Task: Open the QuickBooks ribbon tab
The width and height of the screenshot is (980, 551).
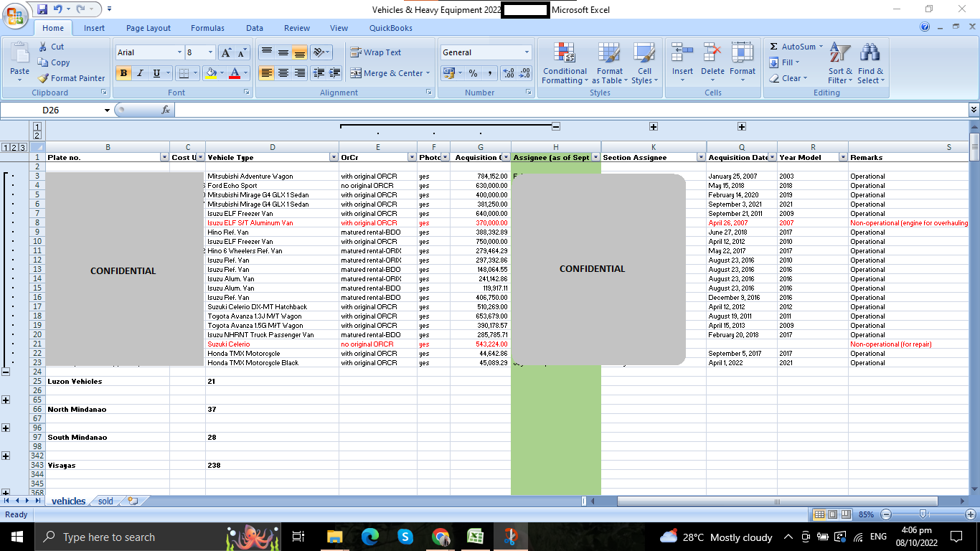Action: (x=391, y=28)
